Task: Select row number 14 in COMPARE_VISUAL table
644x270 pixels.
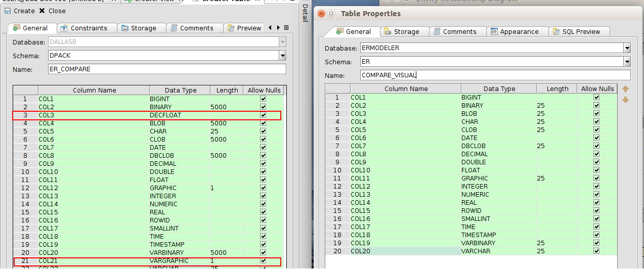Action: point(337,202)
